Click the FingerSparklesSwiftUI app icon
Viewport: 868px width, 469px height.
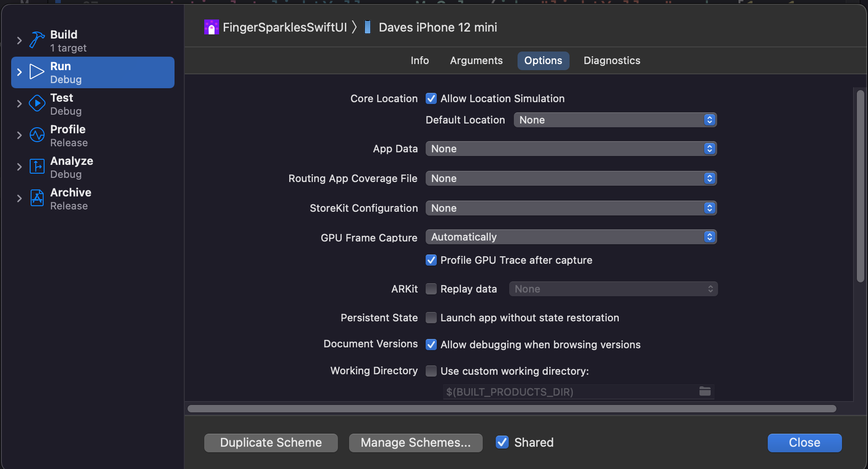[x=211, y=27]
